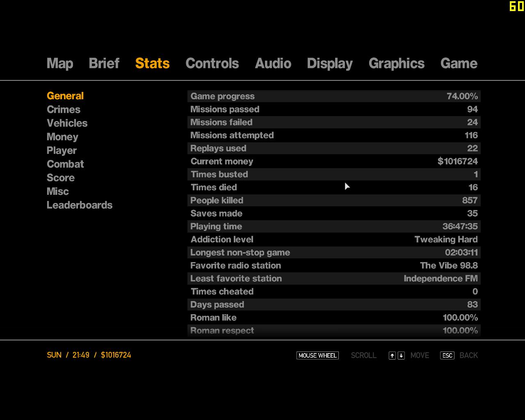Image resolution: width=525 pixels, height=420 pixels.
Task: Click the up arrow key icon
Action: click(392, 356)
